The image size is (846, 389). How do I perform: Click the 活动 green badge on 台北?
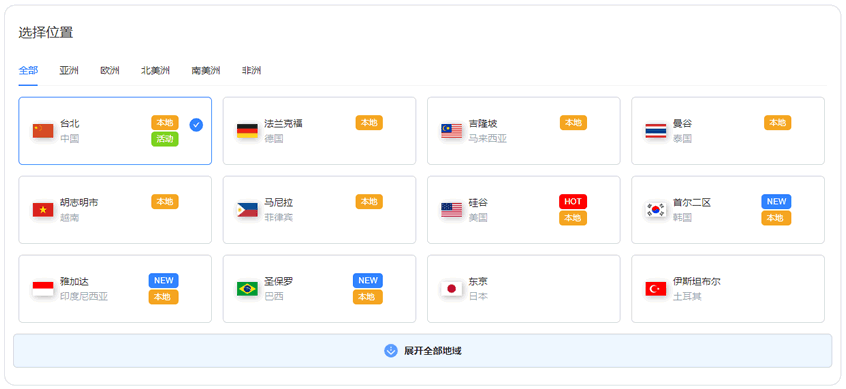(x=165, y=139)
